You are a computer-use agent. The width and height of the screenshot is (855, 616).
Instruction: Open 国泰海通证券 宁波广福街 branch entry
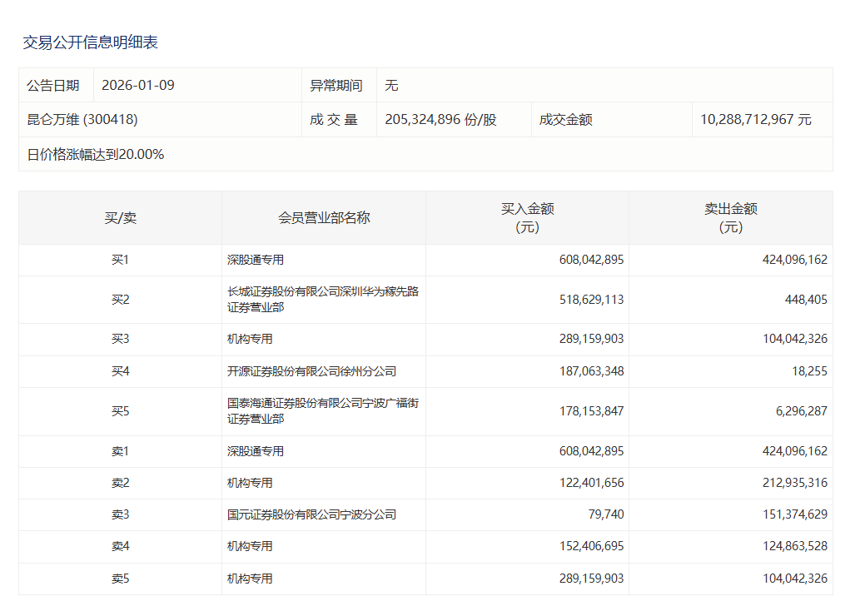[x=323, y=411]
